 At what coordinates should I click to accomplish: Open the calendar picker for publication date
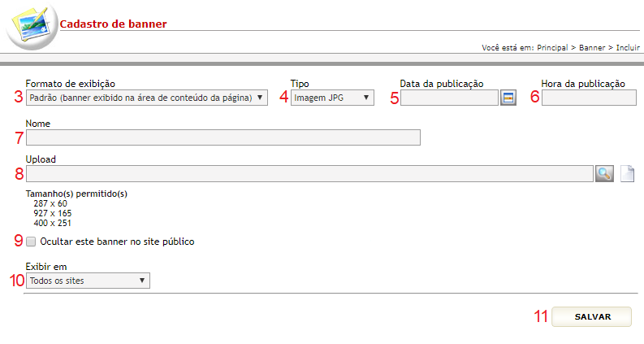(508, 98)
